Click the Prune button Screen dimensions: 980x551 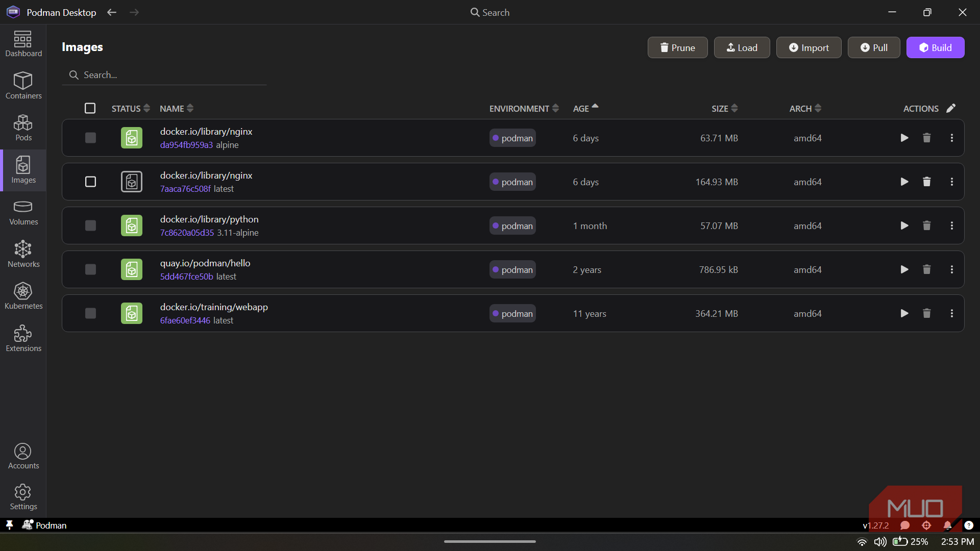click(677, 47)
